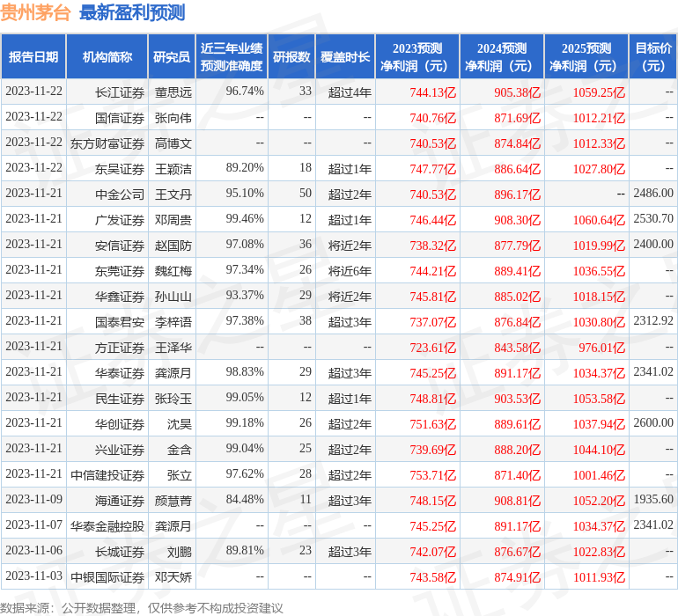Screen dimensions: 678x616
Task: Select the 机构简称 column header
Action: point(107,56)
